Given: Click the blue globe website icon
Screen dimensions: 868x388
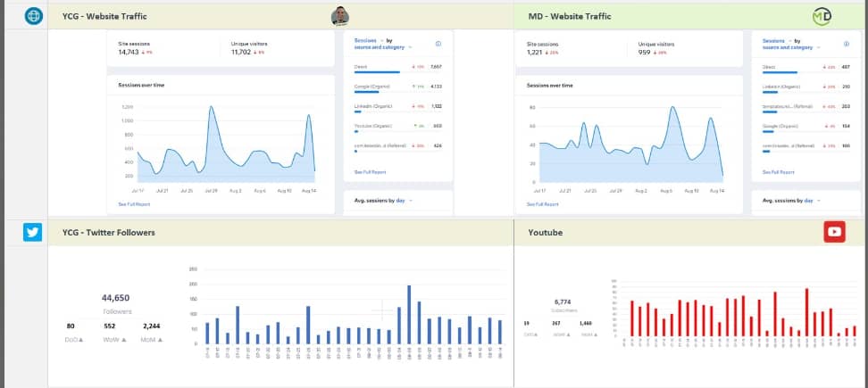Looking at the screenshot, I should [x=33, y=16].
